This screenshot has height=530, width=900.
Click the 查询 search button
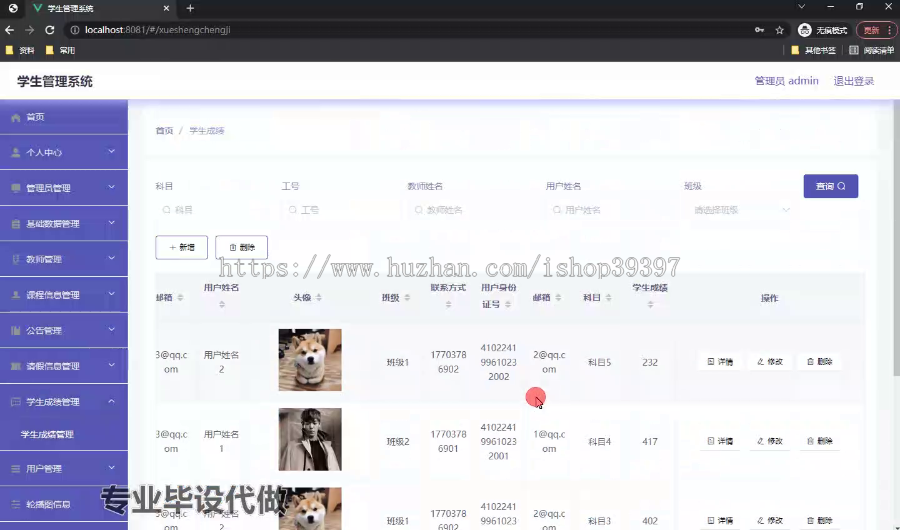click(831, 186)
